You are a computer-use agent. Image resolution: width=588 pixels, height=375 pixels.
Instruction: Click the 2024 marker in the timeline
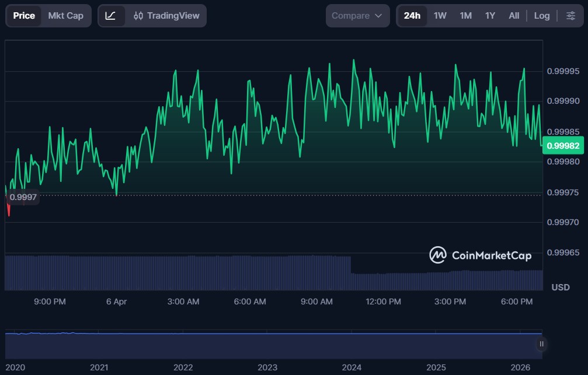click(x=352, y=367)
